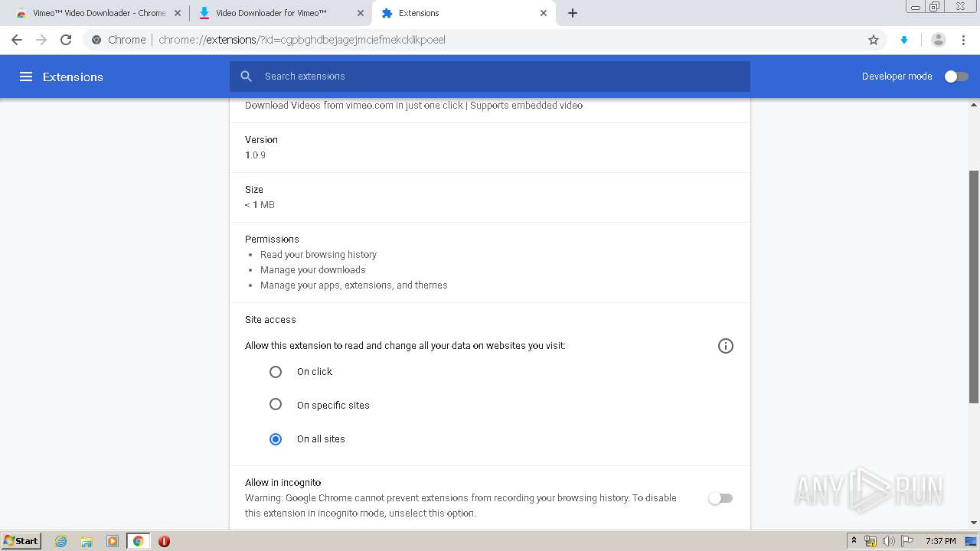Open the Opera icon in taskbar
Image resolution: width=980 pixels, height=551 pixels.
click(x=164, y=541)
